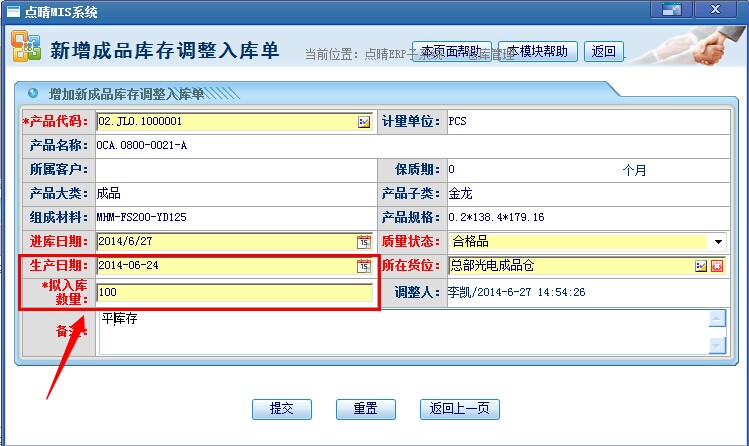Click the round bullet icon beside 增加新成品库存调整入库单
Screen dimensions: 749x446
33,94
